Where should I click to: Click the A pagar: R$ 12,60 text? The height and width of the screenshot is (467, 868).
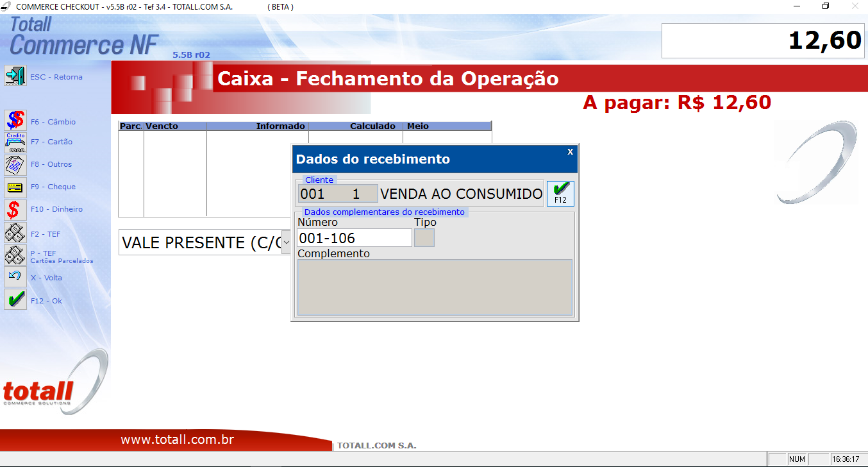pos(677,102)
